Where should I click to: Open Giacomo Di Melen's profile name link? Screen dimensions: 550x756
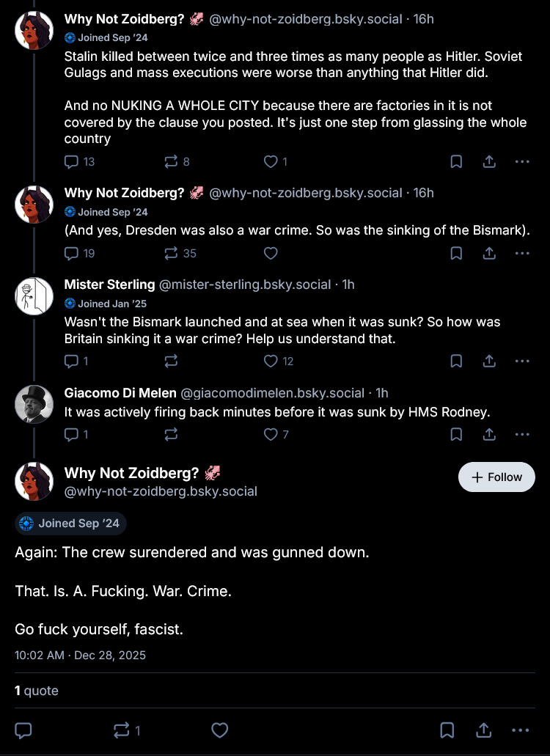[x=120, y=393]
